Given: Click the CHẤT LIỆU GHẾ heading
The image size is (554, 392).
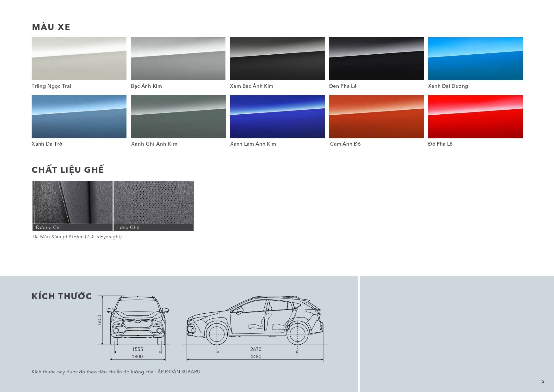Looking at the screenshot, I should pos(68,170).
